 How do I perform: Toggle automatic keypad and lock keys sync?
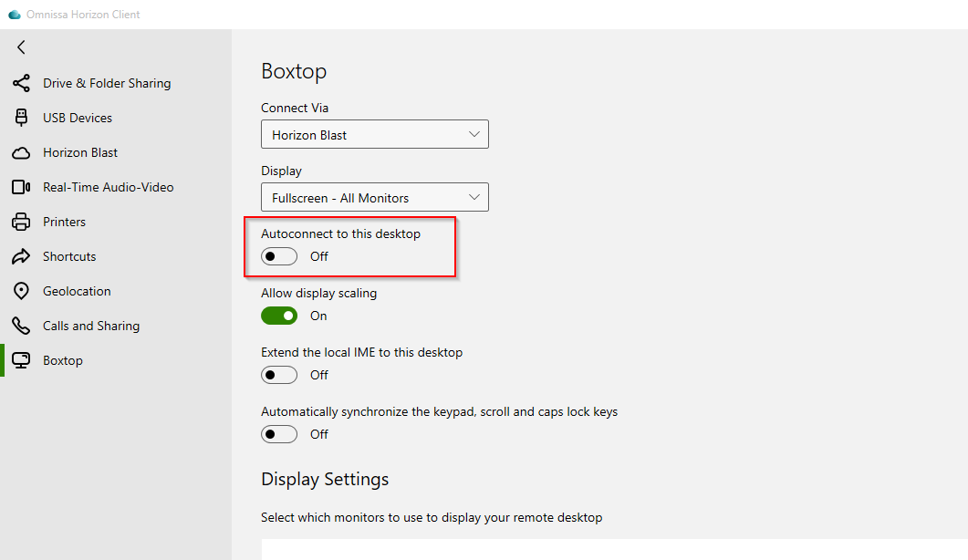click(279, 434)
